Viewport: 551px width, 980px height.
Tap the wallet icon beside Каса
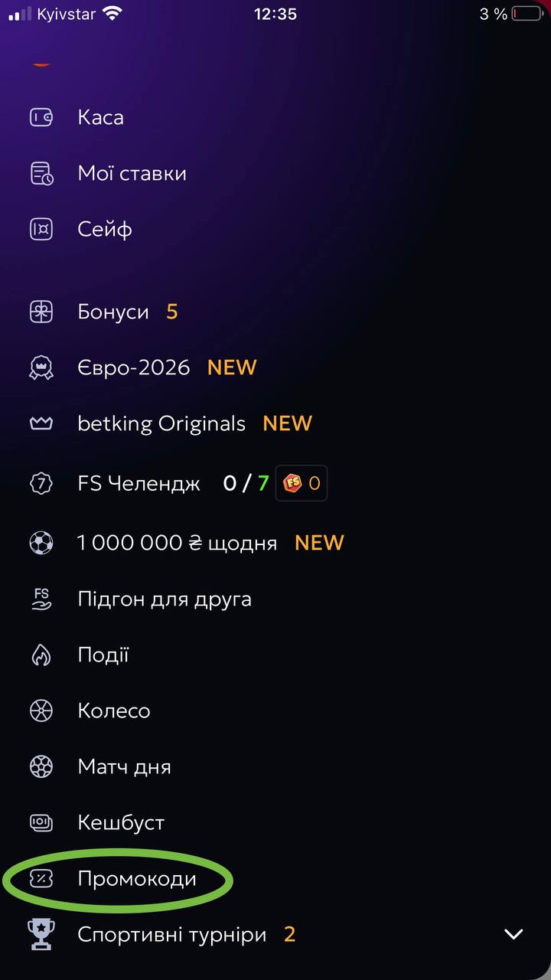41,117
